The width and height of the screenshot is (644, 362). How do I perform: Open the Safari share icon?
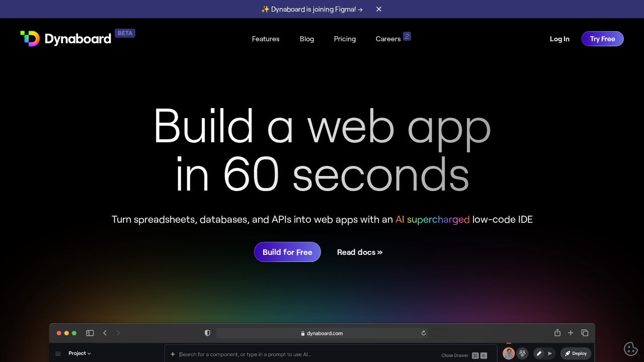click(x=557, y=332)
